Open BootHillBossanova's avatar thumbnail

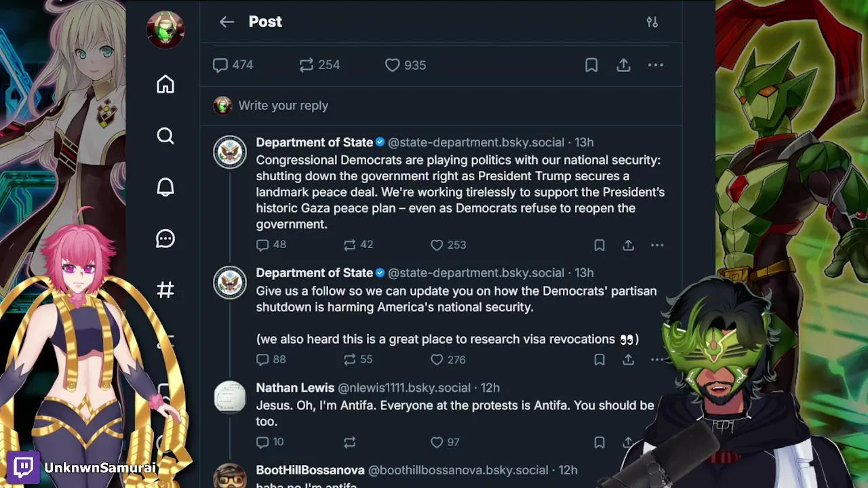tap(230, 476)
